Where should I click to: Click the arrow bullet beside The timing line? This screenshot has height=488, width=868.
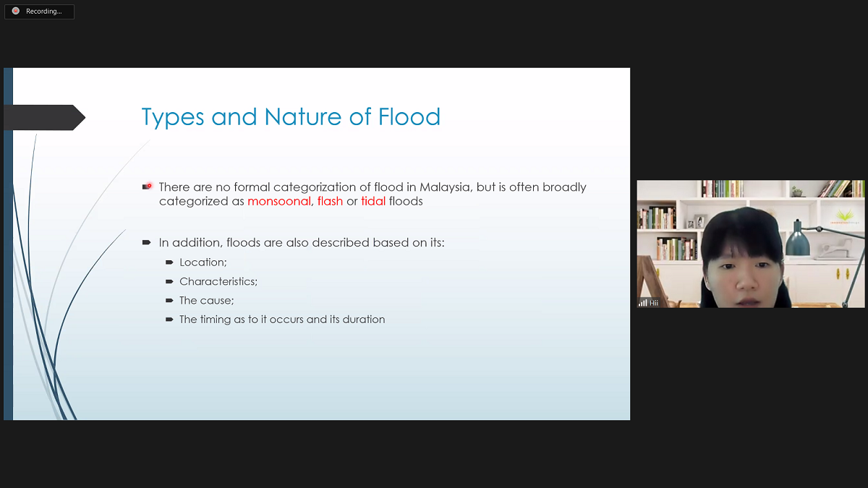(169, 319)
